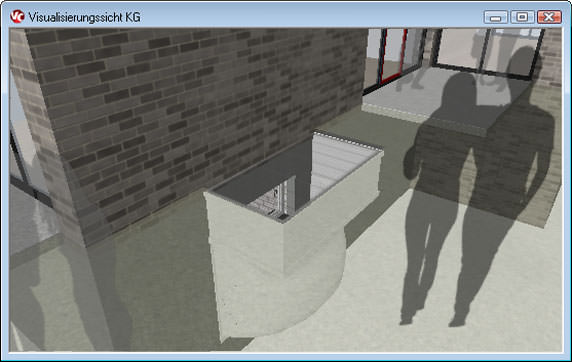Click the red door frame in the background

click(x=393, y=55)
